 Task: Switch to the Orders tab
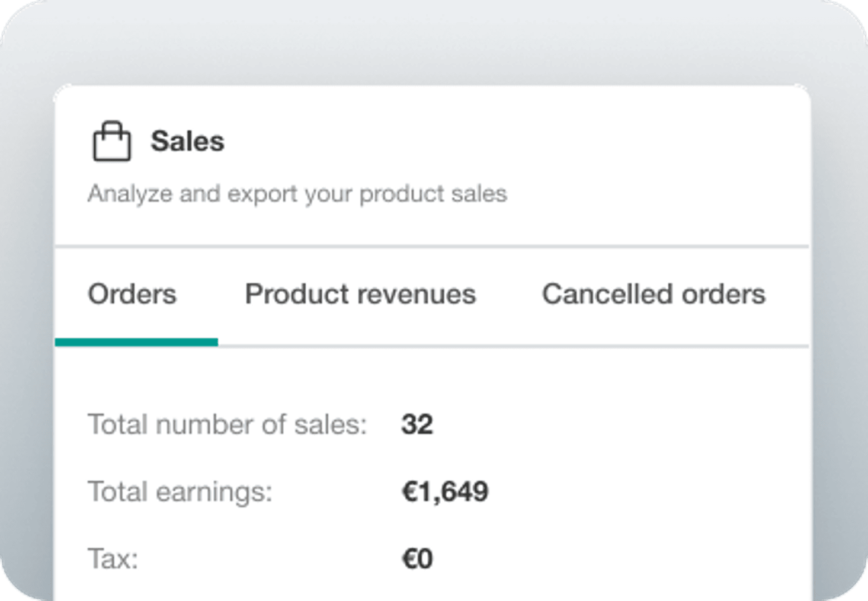(132, 294)
